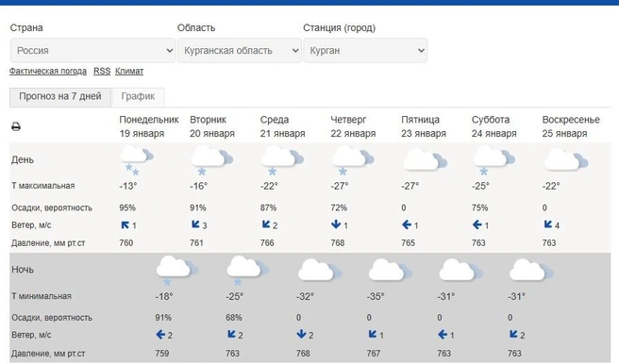Click the night wind arrow above pressure 759
Viewport: 619px width, 364px height.
[160, 335]
